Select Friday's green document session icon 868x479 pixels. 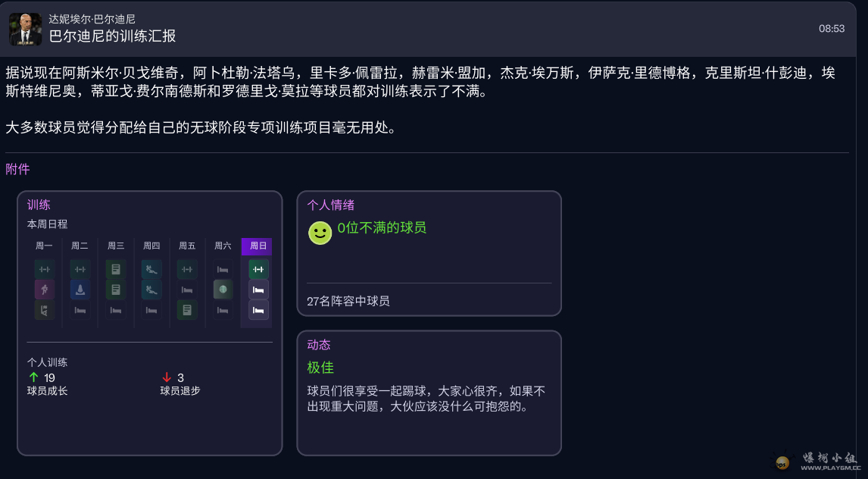(186, 309)
